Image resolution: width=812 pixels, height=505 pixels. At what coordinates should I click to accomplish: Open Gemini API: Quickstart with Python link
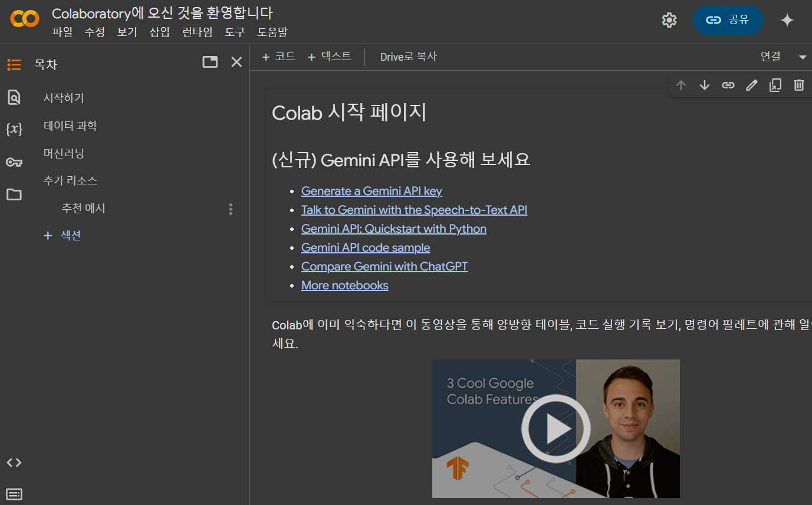click(x=394, y=229)
